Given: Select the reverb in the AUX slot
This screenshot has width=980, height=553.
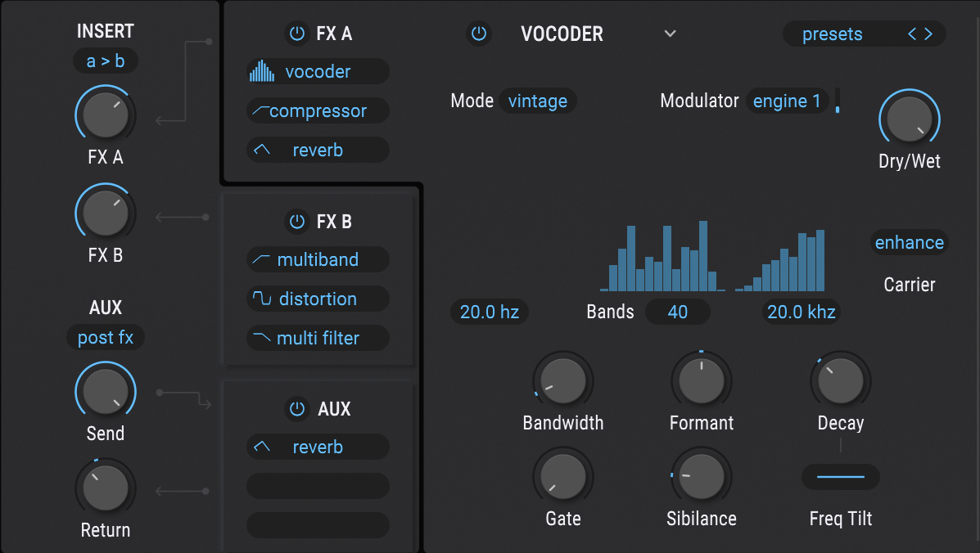Looking at the screenshot, I should pyautogui.click(x=318, y=447).
